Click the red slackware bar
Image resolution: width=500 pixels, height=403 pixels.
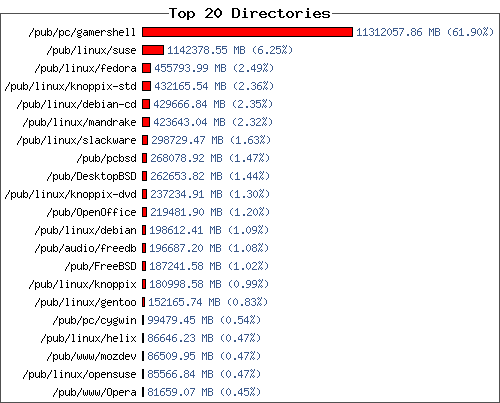click(145, 140)
